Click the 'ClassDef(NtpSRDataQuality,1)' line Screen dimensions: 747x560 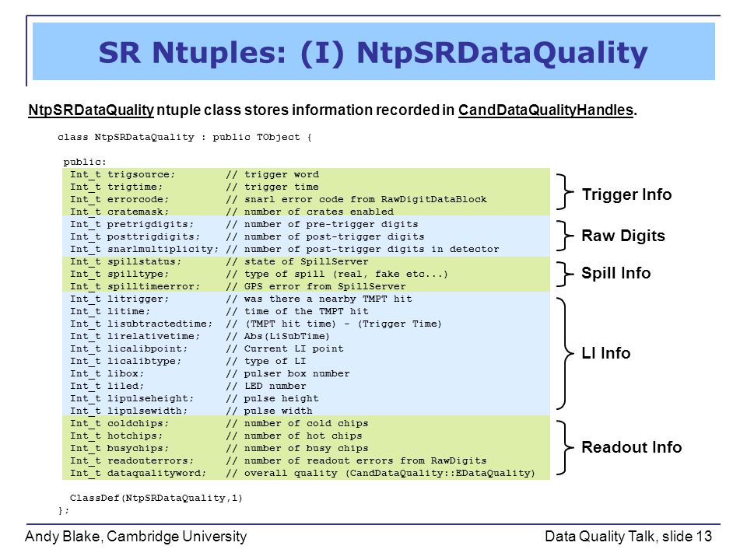pos(156,498)
